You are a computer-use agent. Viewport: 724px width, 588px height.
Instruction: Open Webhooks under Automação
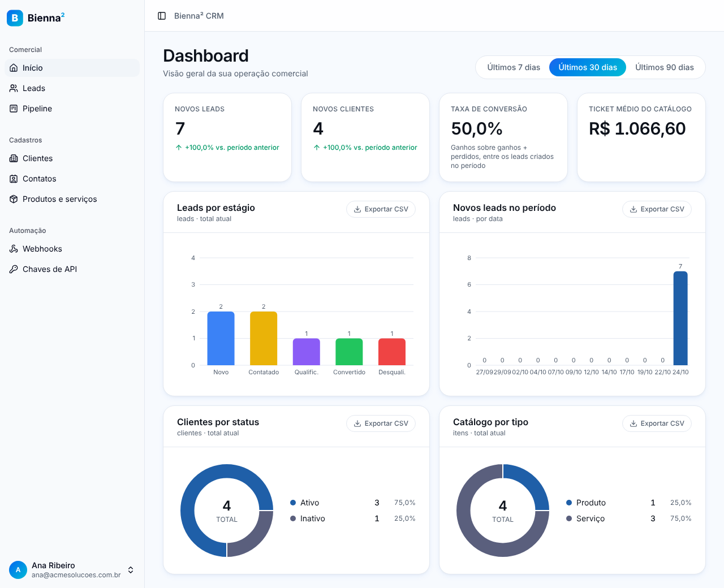(x=72, y=249)
